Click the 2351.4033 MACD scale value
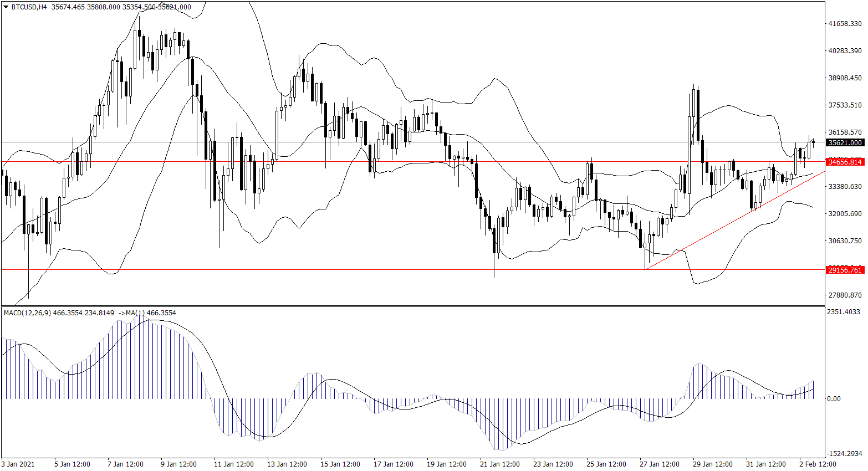This screenshot has height=471, width=868. click(x=845, y=312)
